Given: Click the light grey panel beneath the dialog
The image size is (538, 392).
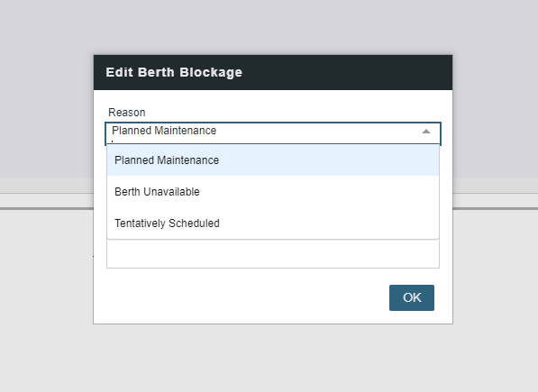Looking at the screenshot, I should point(269,359).
